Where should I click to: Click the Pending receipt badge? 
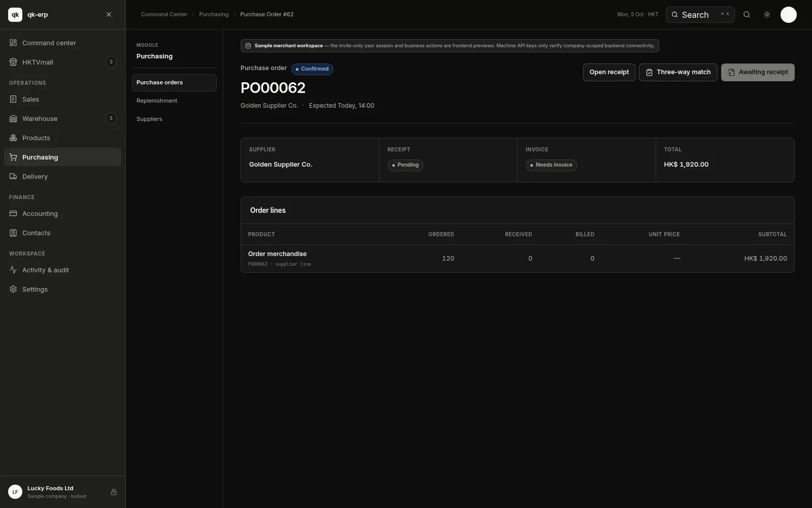point(405,165)
